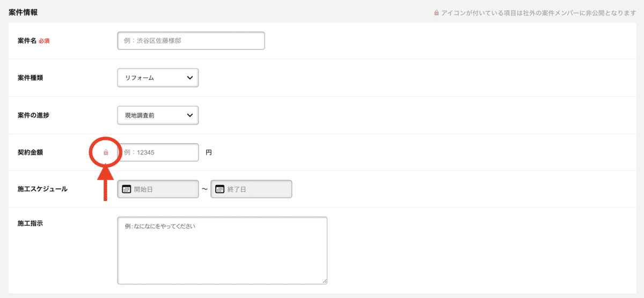Click the lock icon in the top-right notice
The height and width of the screenshot is (298, 644).
point(436,12)
